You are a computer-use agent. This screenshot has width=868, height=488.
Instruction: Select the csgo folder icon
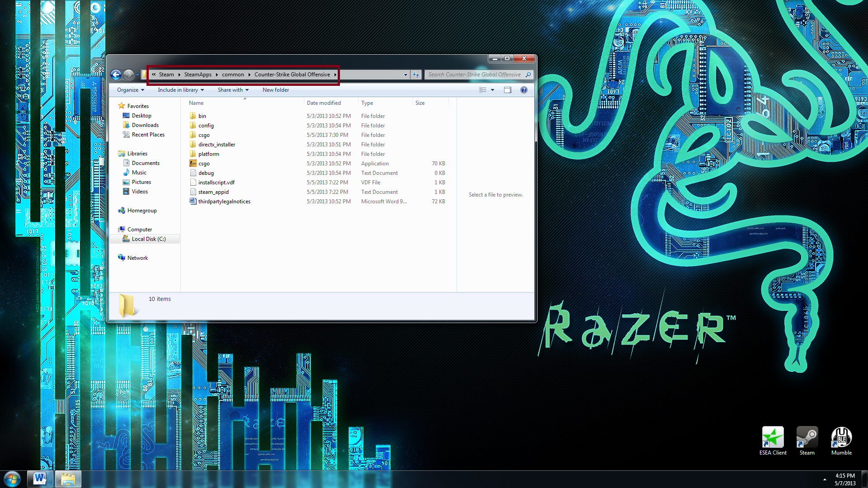pos(193,135)
